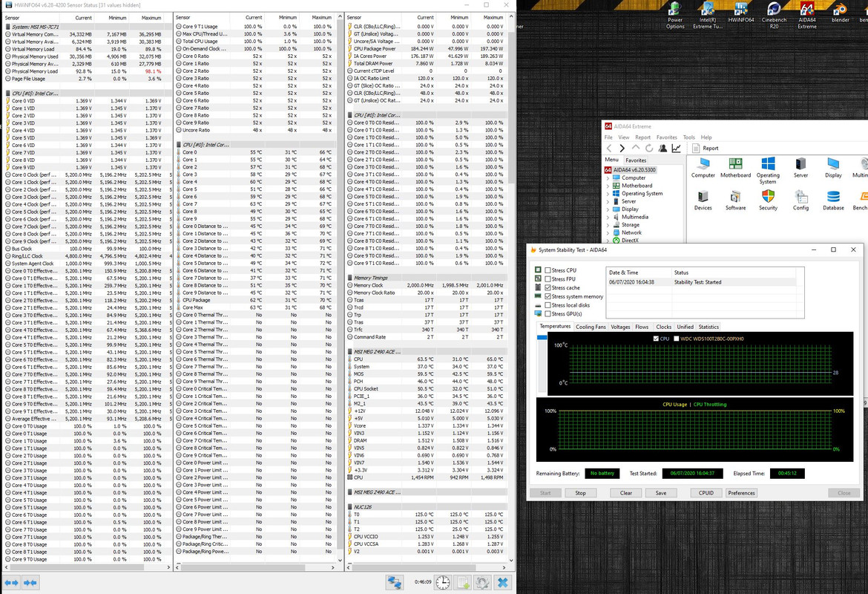Open Cinebench R20 desktop shortcut
The width and height of the screenshot is (868, 594).
pyautogui.click(x=774, y=15)
